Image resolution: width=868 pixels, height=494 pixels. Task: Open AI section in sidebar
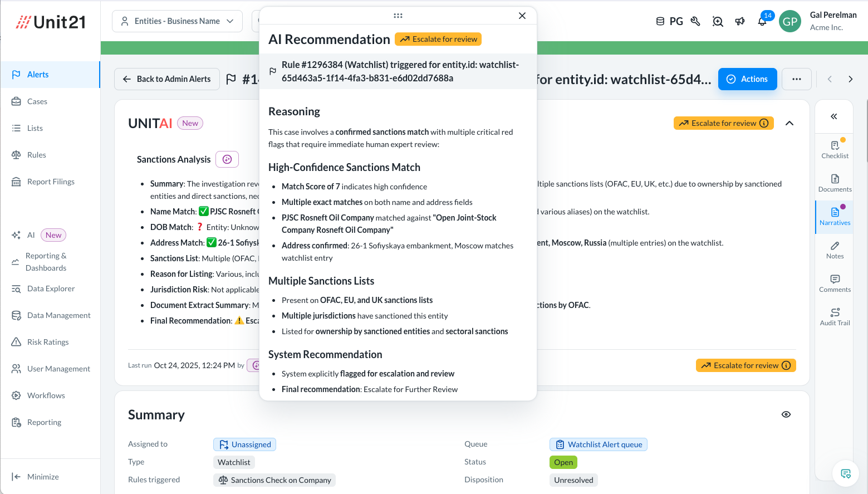(50, 235)
